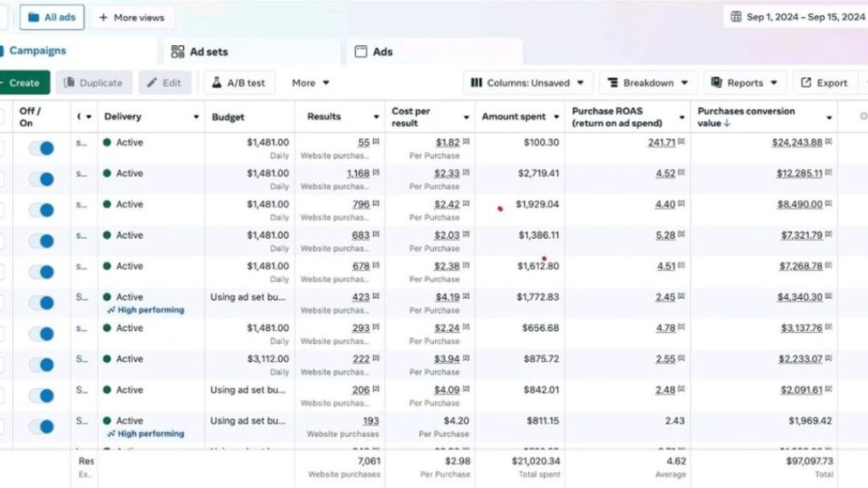Toggle off campaign with 678 results

coord(42,272)
